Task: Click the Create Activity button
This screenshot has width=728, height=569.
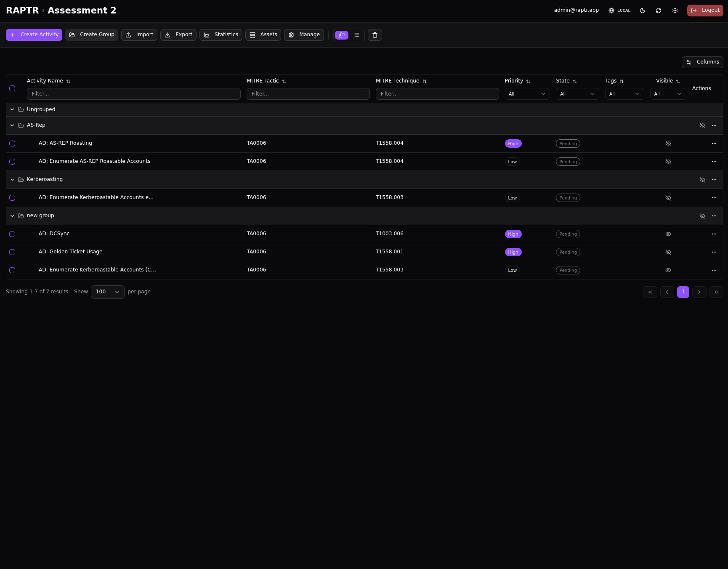Action: 34,35
